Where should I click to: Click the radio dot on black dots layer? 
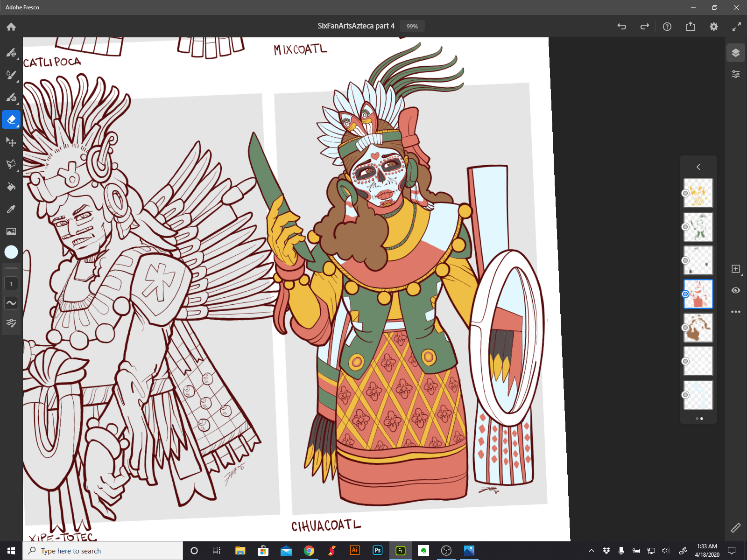(x=685, y=260)
